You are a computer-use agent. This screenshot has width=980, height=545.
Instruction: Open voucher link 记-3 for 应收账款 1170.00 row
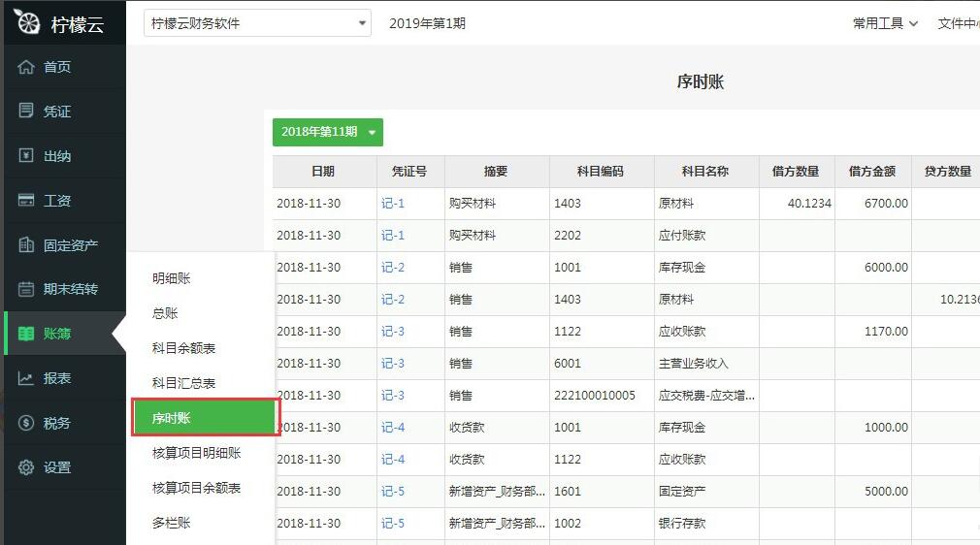[x=393, y=332]
